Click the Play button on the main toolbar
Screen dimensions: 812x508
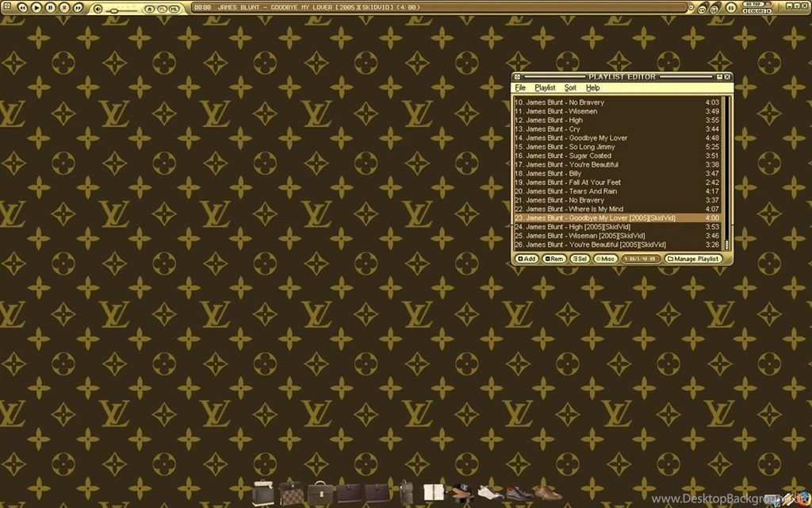click(36, 8)
